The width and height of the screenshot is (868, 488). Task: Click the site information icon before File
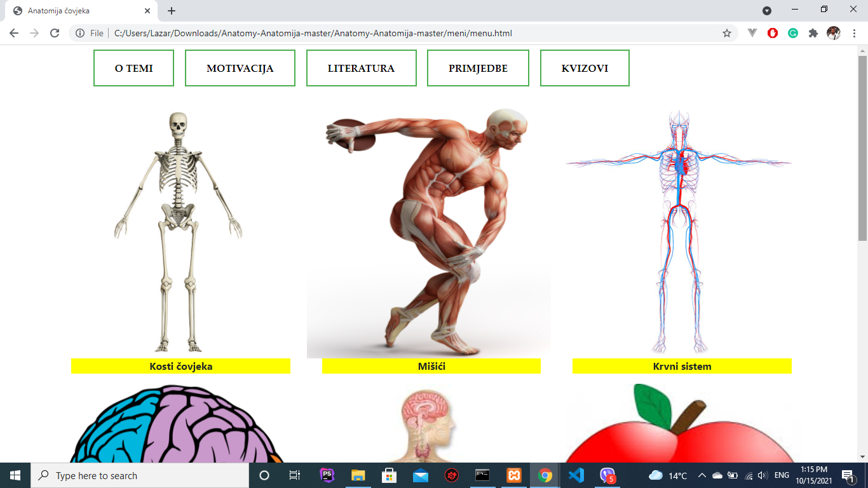coord(80,33)
